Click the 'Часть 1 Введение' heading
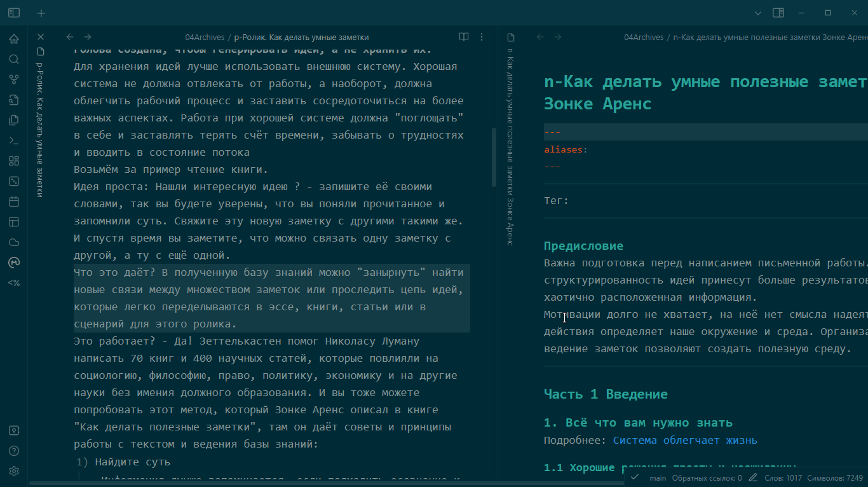 606,394
